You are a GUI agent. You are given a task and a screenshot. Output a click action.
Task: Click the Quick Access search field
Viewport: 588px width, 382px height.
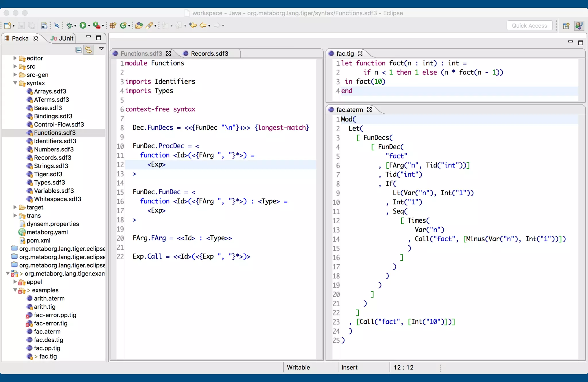coord(529,26)
